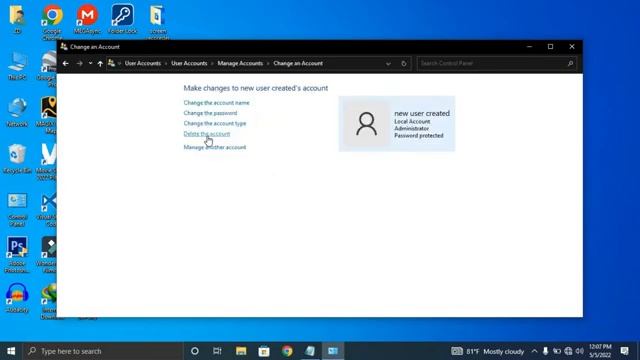Show hidden system tray icons
The image size is (640, 360).
point(534,351)
